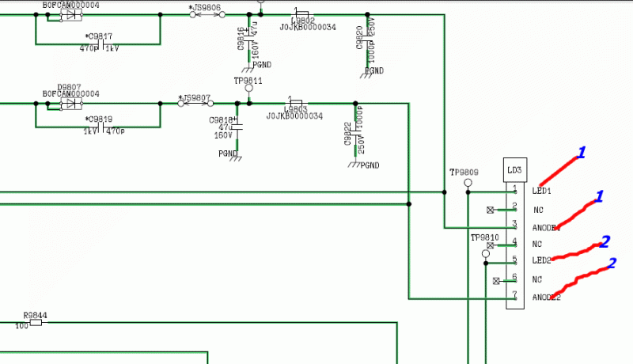Select the C9822 capacitor reference
633x364 pixels.
click(347, 134)
